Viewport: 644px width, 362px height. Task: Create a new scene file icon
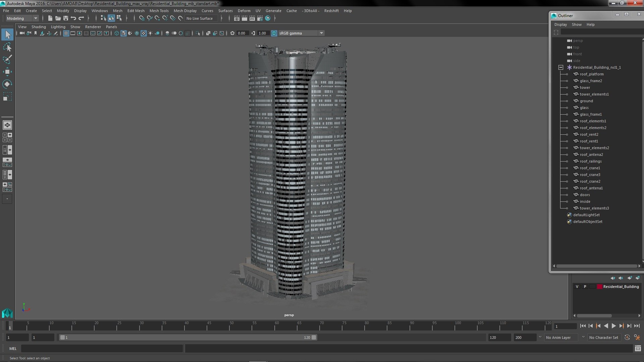pyautogui.click(x=50, y=18)
